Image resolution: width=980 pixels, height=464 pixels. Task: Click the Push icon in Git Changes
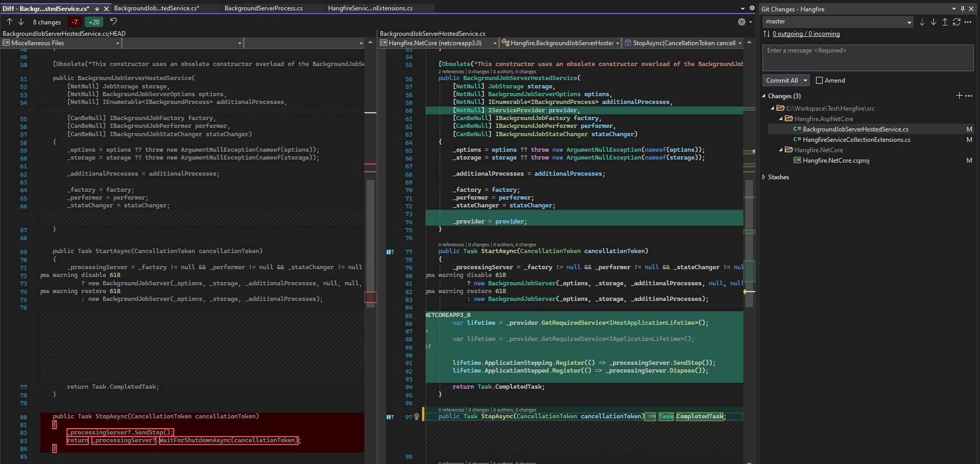click(x=945, y=22)
